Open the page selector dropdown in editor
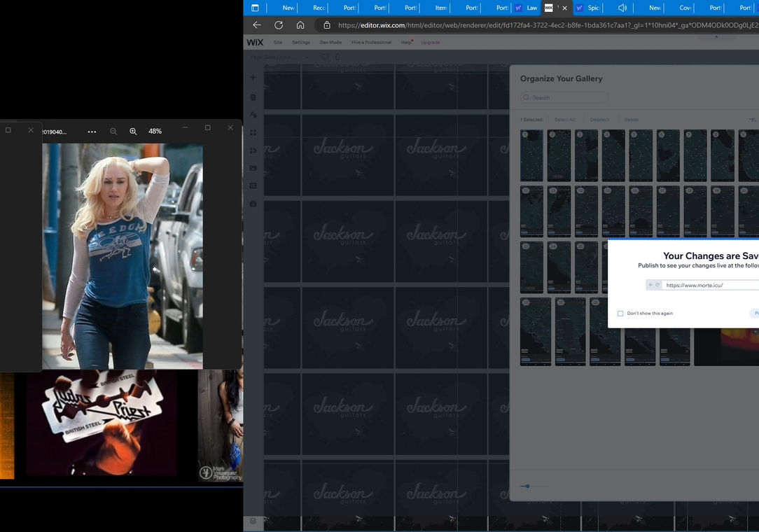The width and height of the screenshot is (759, 532). 280,57
